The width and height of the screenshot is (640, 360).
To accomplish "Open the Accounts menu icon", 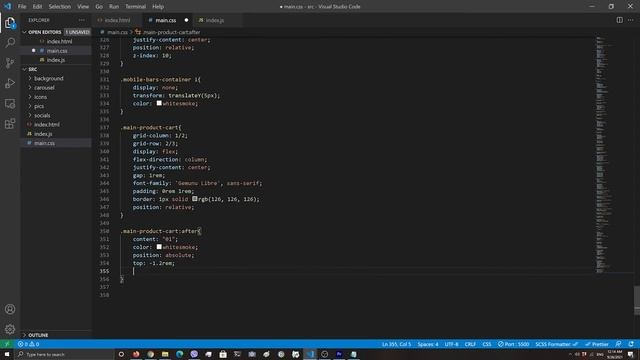I will click(10, 309).
